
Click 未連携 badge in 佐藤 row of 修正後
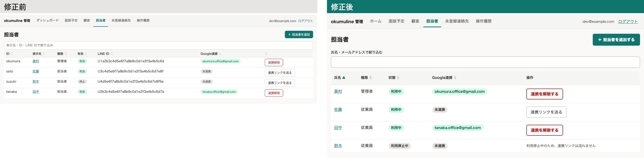[440, 110]
